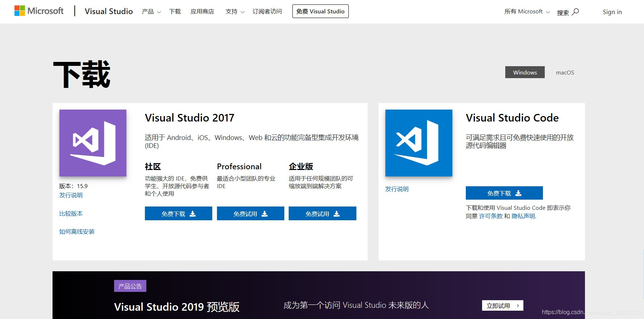Screen dimensions: 644x319
Task: Click the Microsoft logo
Action: click(39, 11)
